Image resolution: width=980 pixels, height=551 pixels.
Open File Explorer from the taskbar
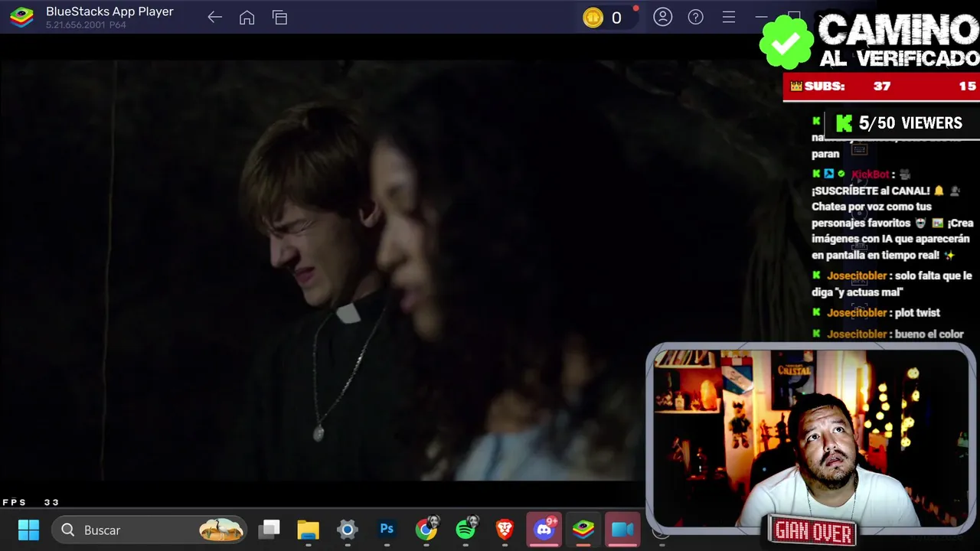pyautogui.click(x=308, y=530)
